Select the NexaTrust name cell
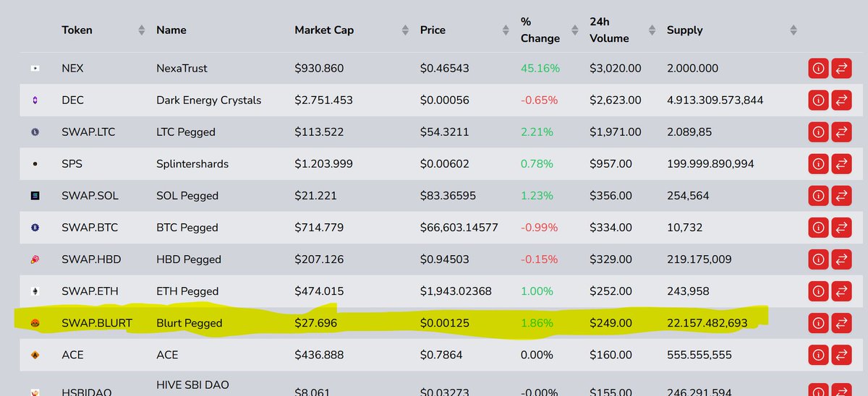 click(182, 69)
